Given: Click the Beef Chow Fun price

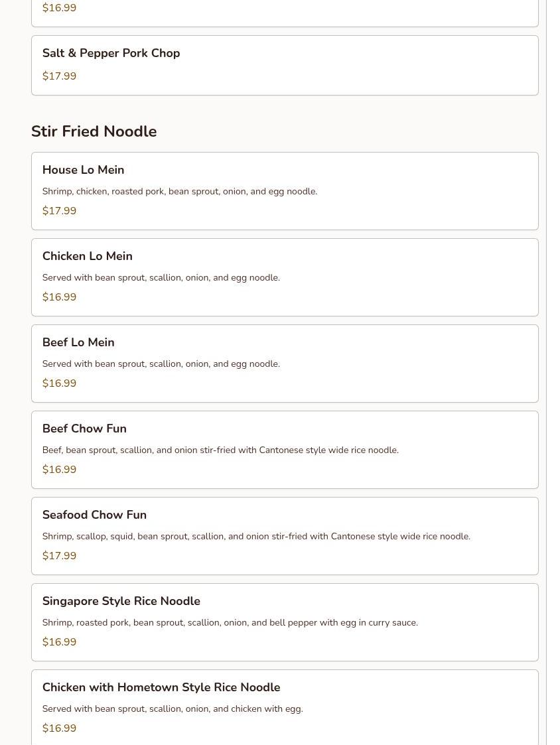Looking at the screenshot, I should click(x=59, y=470).
